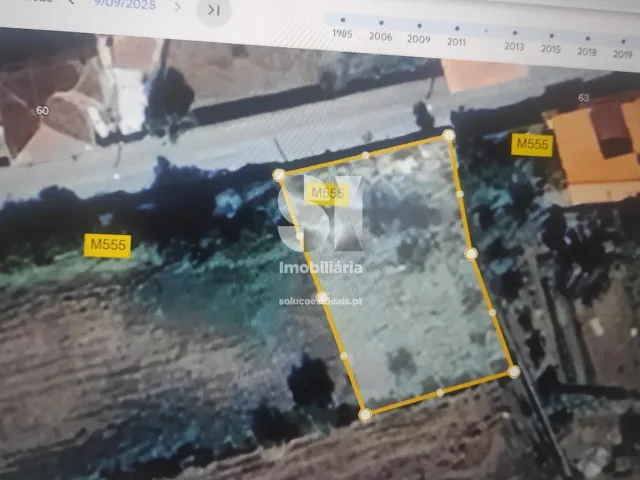Viewport: 640px width, 480px height.
Task: Select the 2009 timeline marker
Action: pyautogui.click(x=418, y=25)
